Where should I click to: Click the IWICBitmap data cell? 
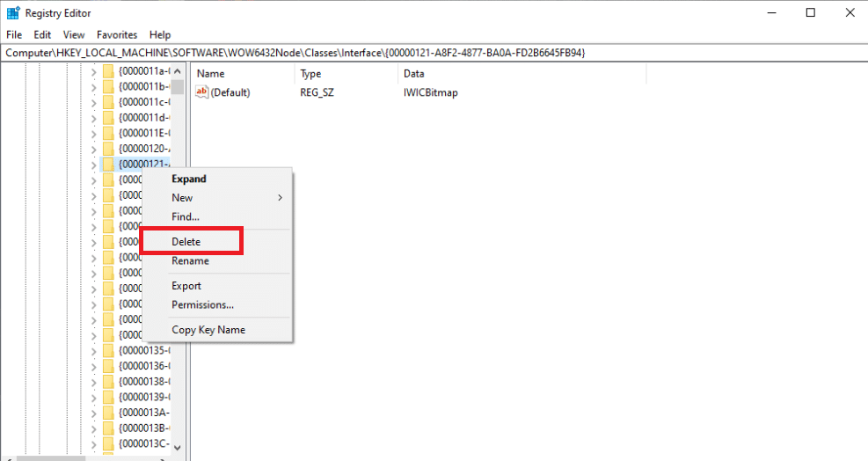click(431, 92)
